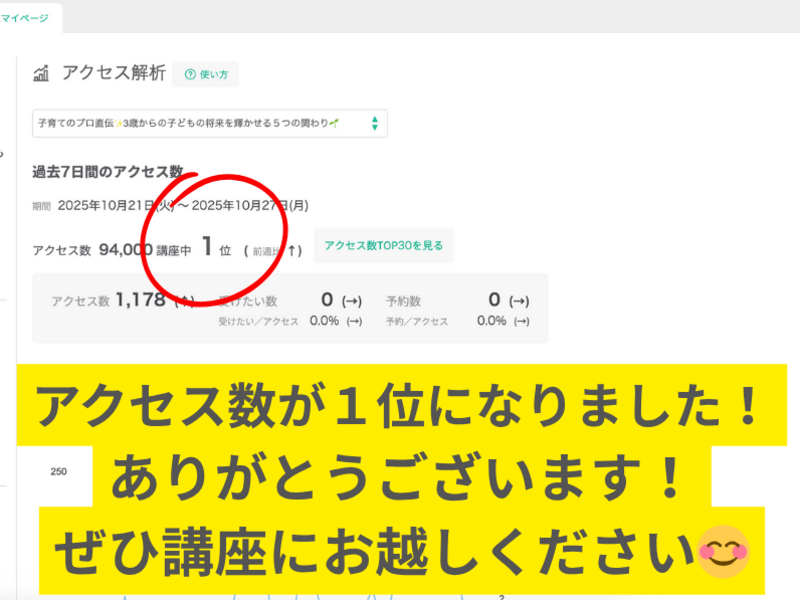The image size is (800, 600).
Task: Click the trend arrow next to 予約数 0
Action: [x=519, y=300]
